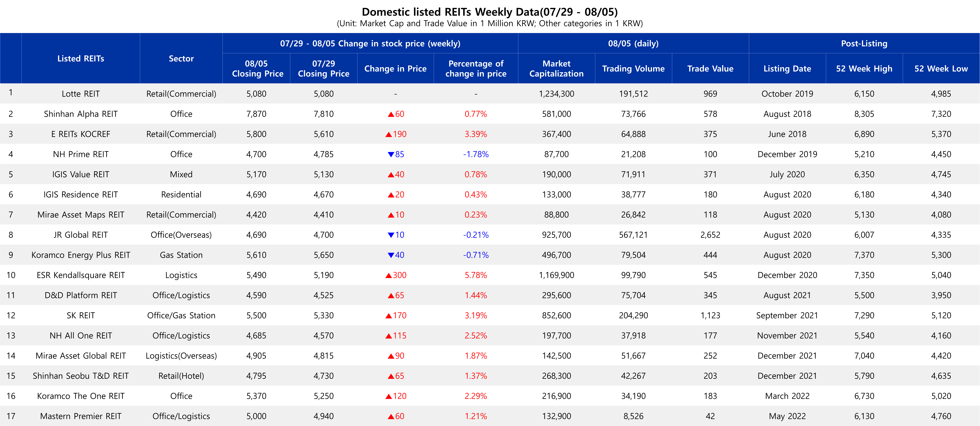
Task: Select trade value 2,652
Action: coord(710,235)
